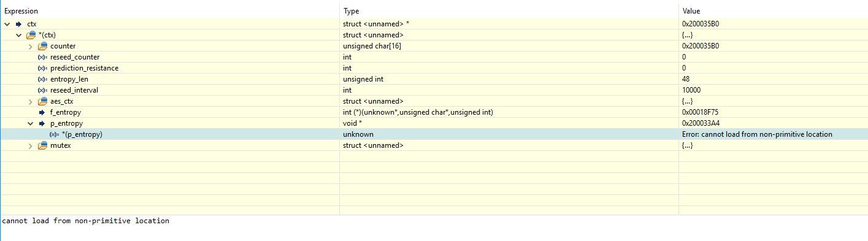Click the mutex value {...} cell
This screenshot has height=241, width=868.
[687, 145]
